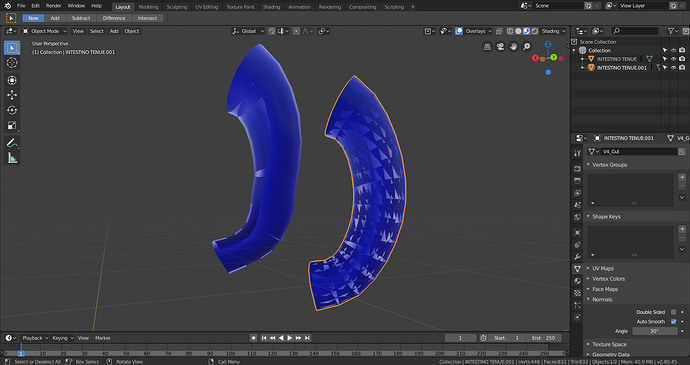
Task: Open the File menu
Action: pos(21,6)
